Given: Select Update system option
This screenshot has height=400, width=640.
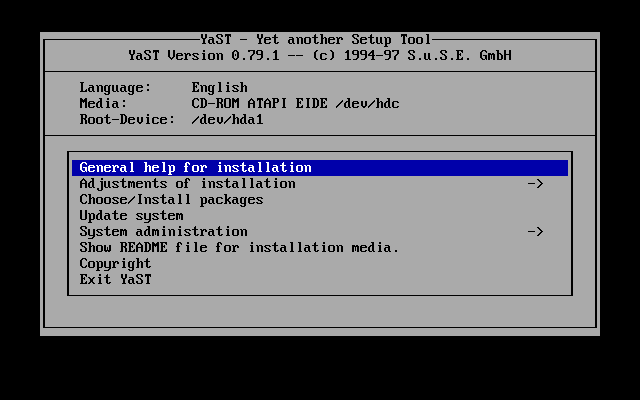Looking at the screenshot, I should (131, 216).
